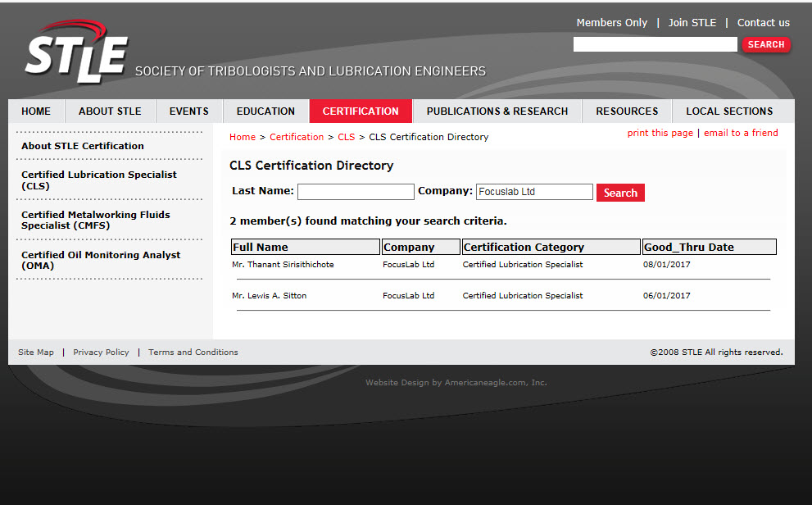Screen dimensions: 812x505
Task: Select Mr. Thanant Sirisithichote name cell
Action: coord(283,265)
